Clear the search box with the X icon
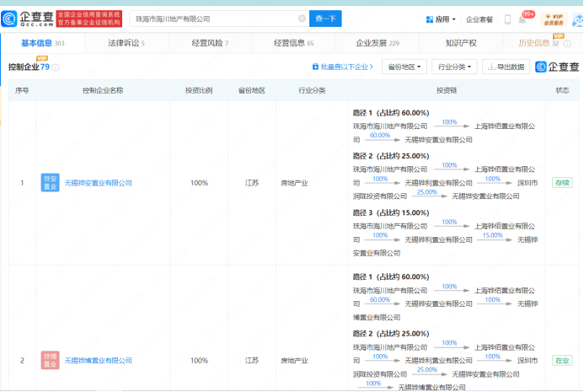 302,19
